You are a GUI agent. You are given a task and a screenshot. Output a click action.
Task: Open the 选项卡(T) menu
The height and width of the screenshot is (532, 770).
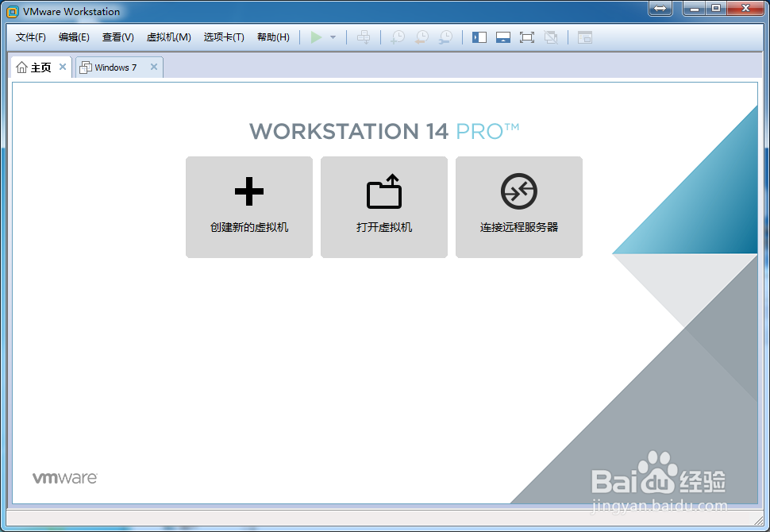[x=223, y=37]
